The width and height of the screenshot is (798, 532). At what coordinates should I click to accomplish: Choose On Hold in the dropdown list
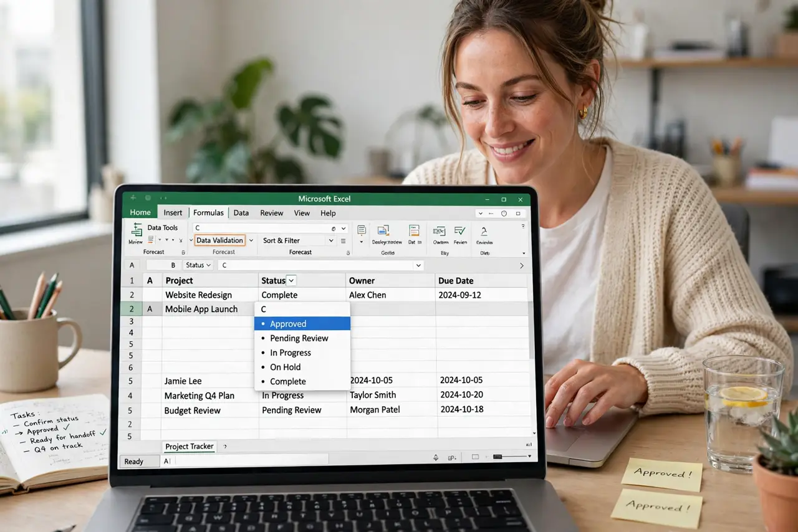pyautogui.click(x=302, y=367)
